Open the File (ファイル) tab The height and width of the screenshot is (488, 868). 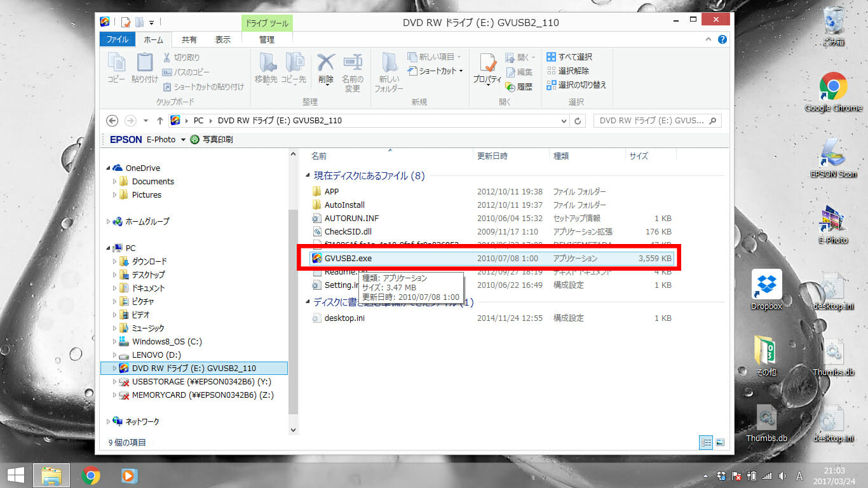(x=118, y=39)
